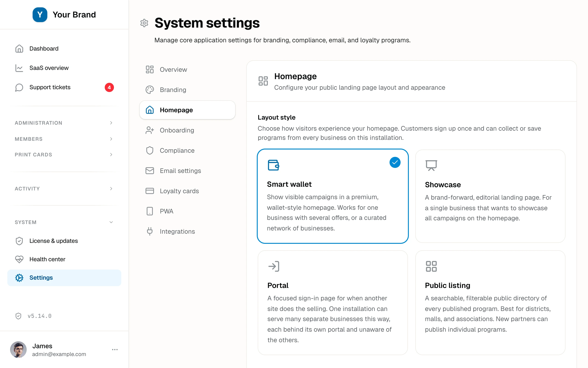Click the Overview grid icon

(x=150, y=70)
